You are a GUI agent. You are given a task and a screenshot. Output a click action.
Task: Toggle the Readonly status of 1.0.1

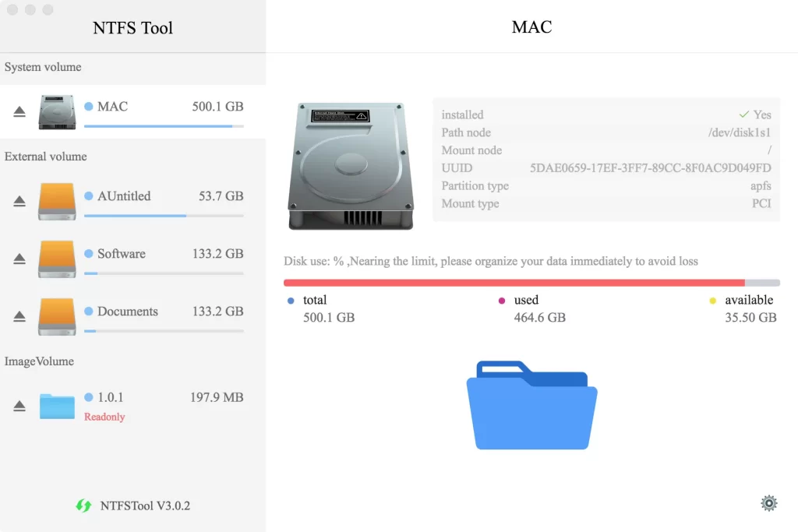click(104, 417)
